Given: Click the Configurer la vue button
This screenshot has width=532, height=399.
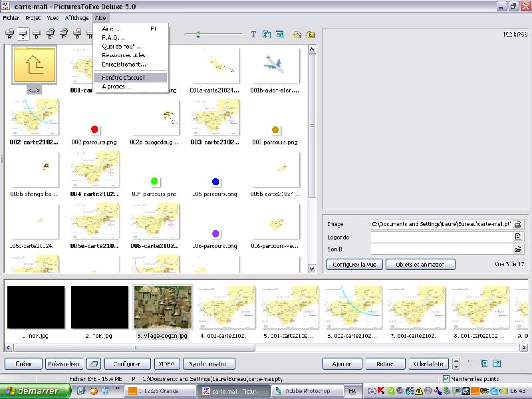Looking at the screenshot, I should click(354, 264).
